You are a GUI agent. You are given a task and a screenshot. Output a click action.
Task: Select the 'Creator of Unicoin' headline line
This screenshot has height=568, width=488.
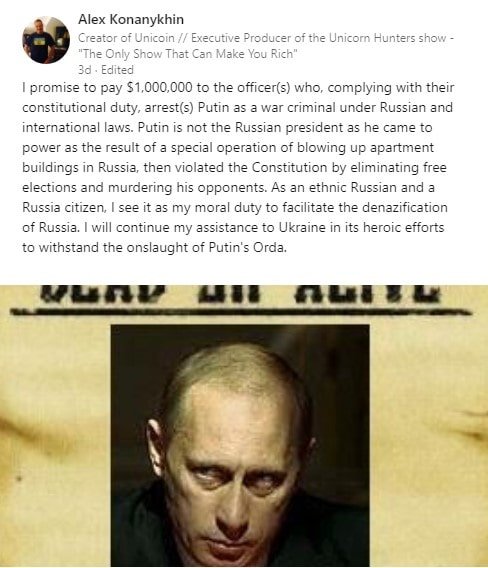(266, 38)
